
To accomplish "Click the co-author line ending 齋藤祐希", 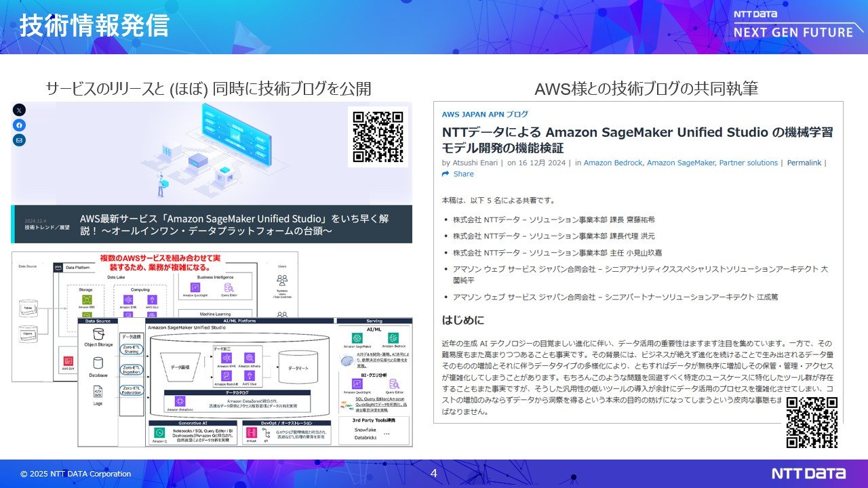I will (x=554, y=220).
